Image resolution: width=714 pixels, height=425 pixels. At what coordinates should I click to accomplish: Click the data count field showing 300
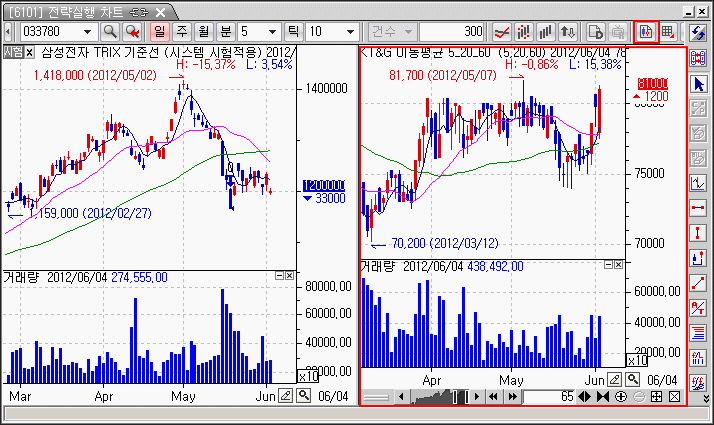(x=453, y=31)
